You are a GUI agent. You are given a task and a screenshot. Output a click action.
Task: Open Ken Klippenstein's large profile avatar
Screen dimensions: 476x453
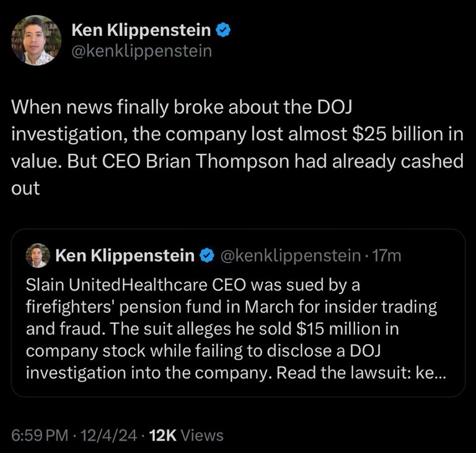point(36,40)
